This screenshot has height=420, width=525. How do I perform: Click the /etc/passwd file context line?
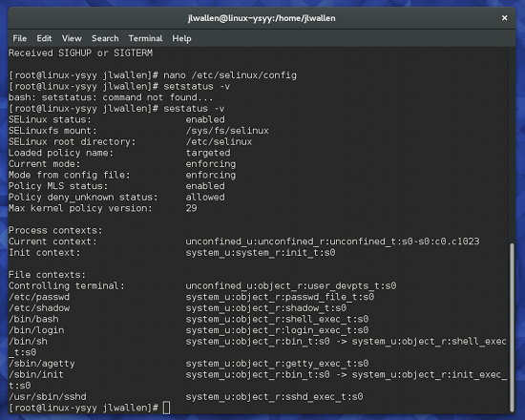click(x=191, y=297)
